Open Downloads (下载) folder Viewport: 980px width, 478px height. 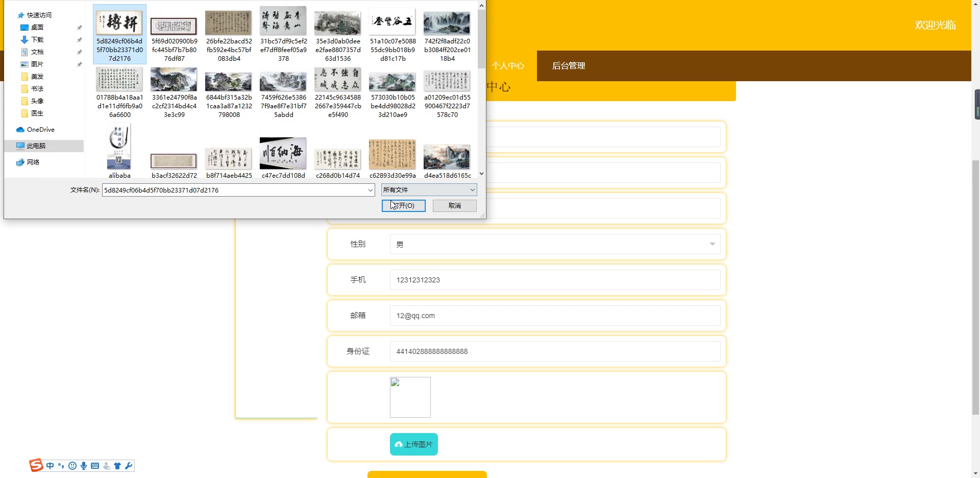click(32, 40)
